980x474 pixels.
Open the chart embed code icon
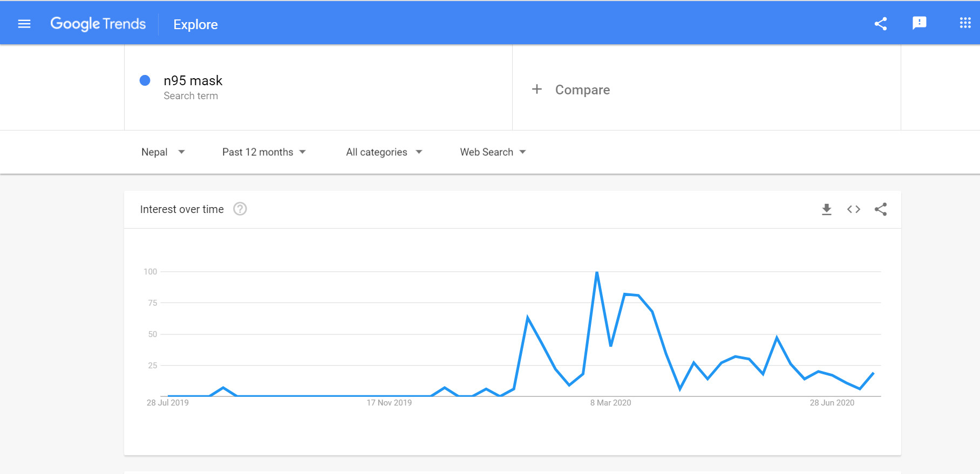coord(853,209)
